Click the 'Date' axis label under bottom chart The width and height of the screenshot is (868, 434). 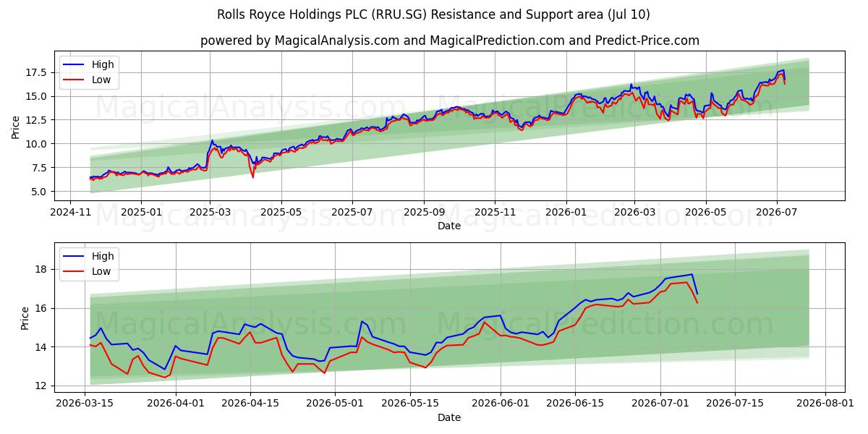(449, 417)
